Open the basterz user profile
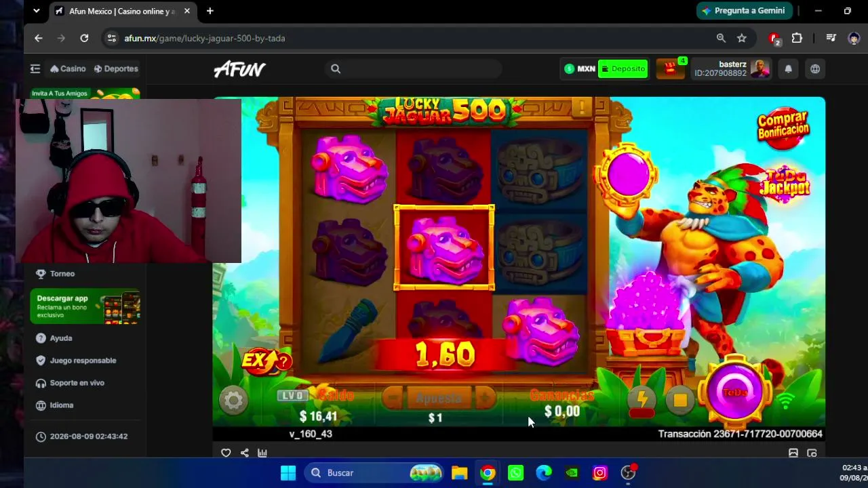868x488 pixels. (731, 68)
